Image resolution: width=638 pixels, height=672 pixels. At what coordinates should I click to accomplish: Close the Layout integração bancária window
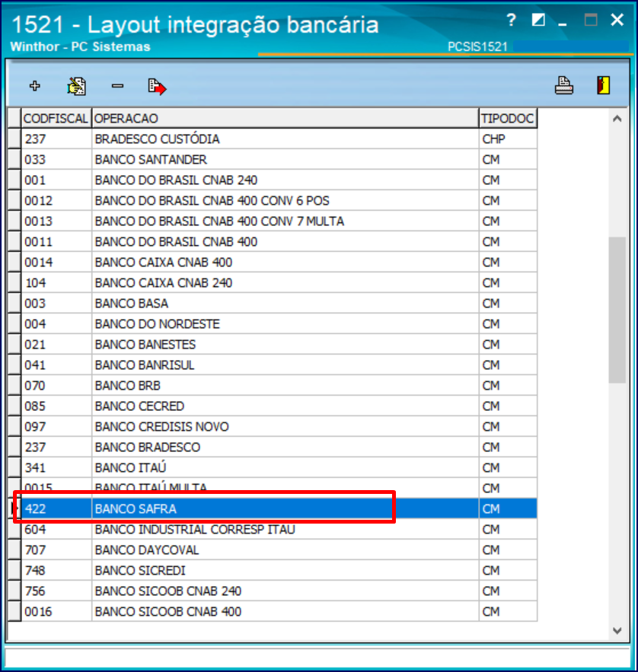(617, 20)
